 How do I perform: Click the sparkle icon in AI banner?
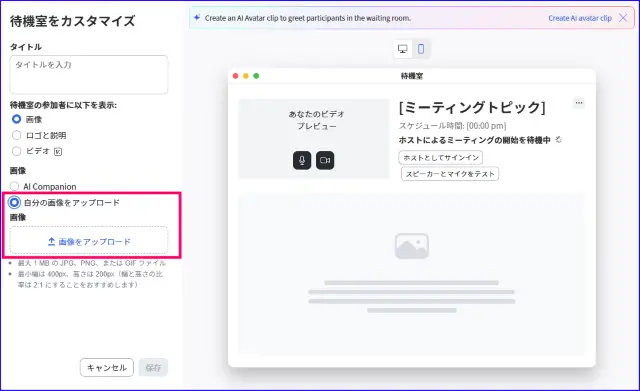[197, 18]
